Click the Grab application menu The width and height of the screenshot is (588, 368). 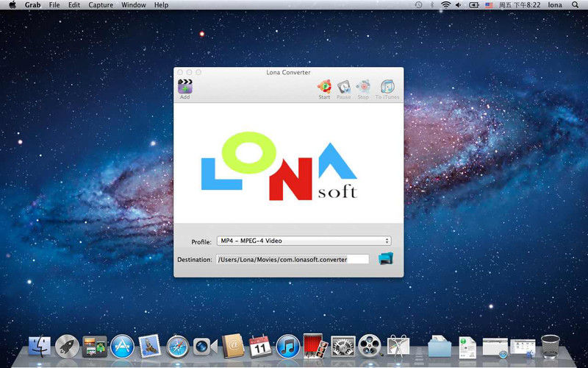tap(32, 5)
